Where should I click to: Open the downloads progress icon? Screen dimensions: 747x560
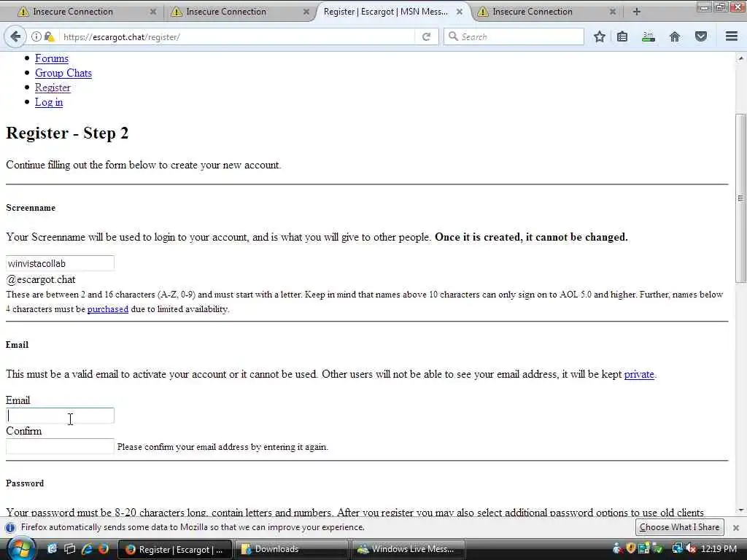[648, 36]
